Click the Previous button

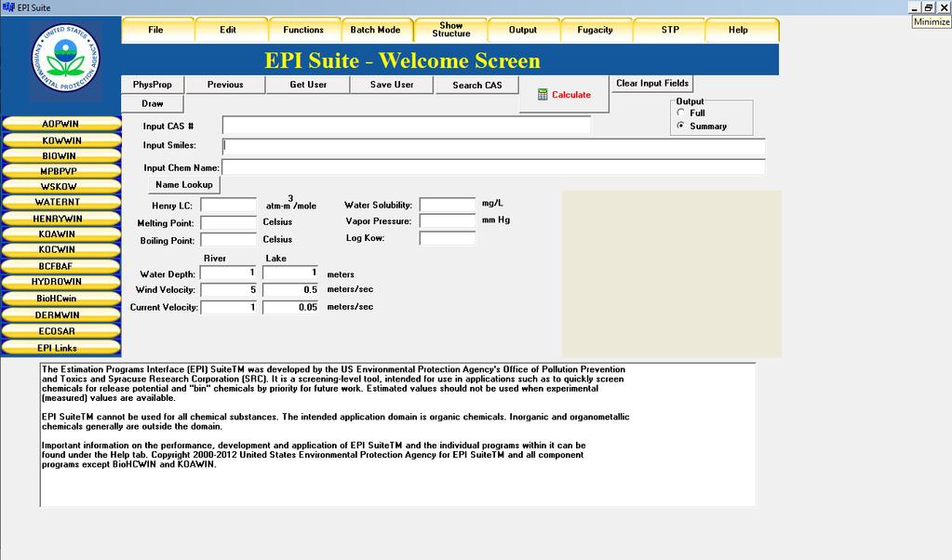coord(225,85)
